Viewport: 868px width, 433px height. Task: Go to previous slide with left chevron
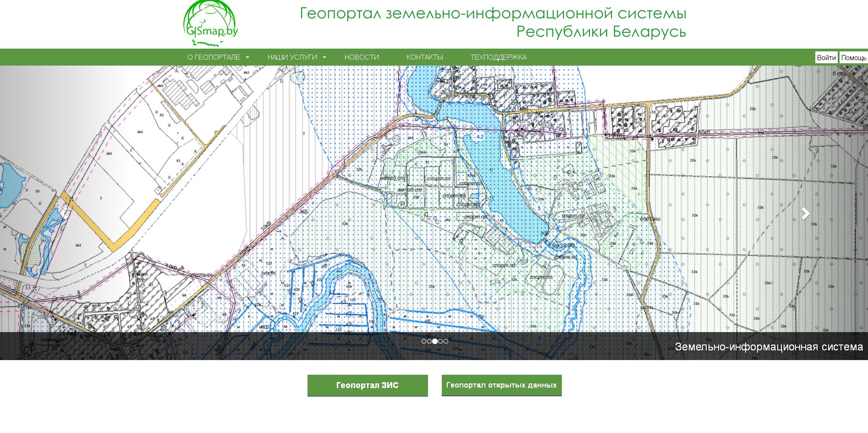point(62,213)
